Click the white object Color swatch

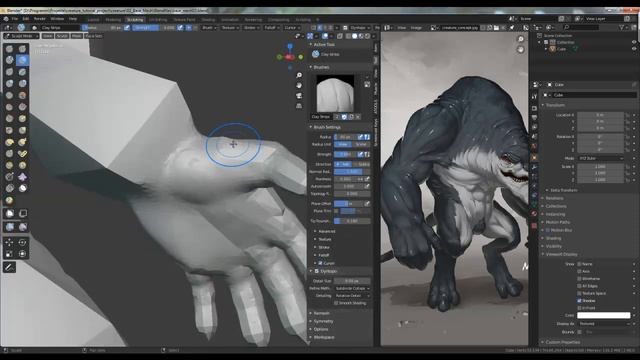pyautogui.click(x=604, y=315)
